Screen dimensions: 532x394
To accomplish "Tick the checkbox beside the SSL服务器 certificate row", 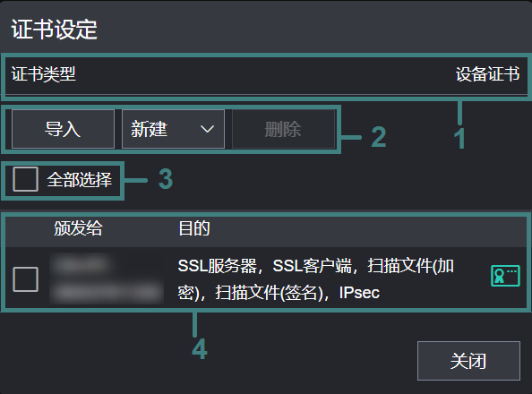I will point(25,279).
